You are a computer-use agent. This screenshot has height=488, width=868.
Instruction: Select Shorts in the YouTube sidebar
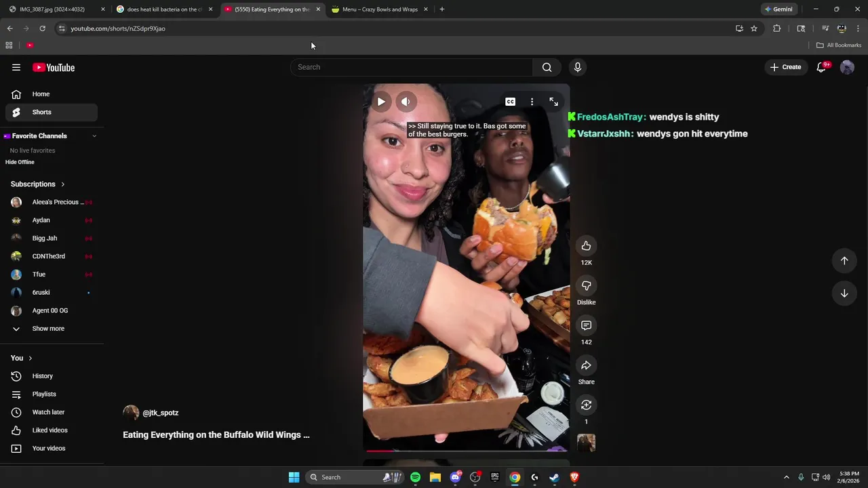[x=52, y=112]
